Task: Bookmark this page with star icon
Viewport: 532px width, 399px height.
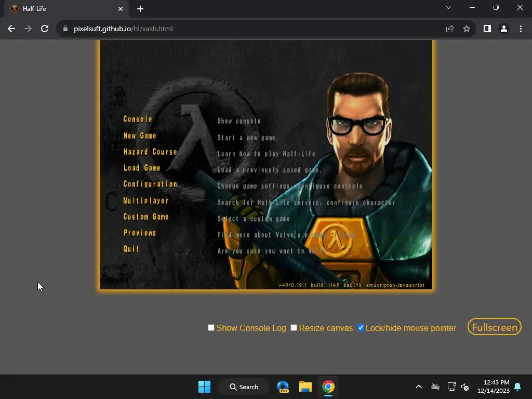Action: 467,29
